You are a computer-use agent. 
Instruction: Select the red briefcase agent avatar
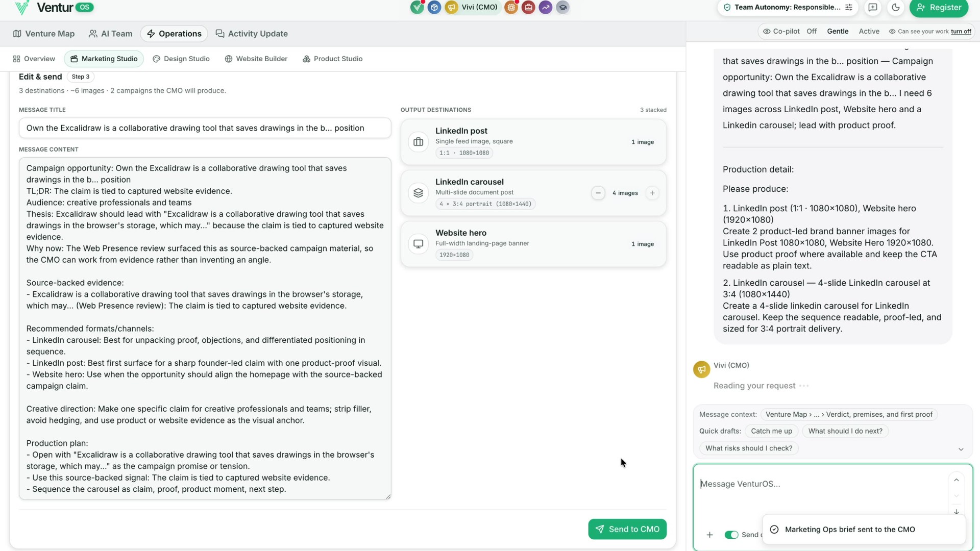click(x=528, y=7)
